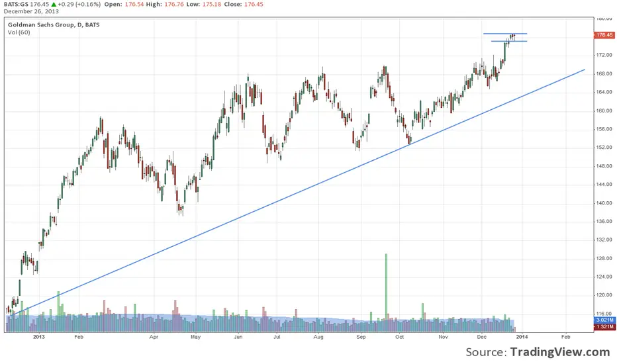The image size is (617, 364).
Task: Click the 148.00 price axis label
Action: tap(604, 166)
